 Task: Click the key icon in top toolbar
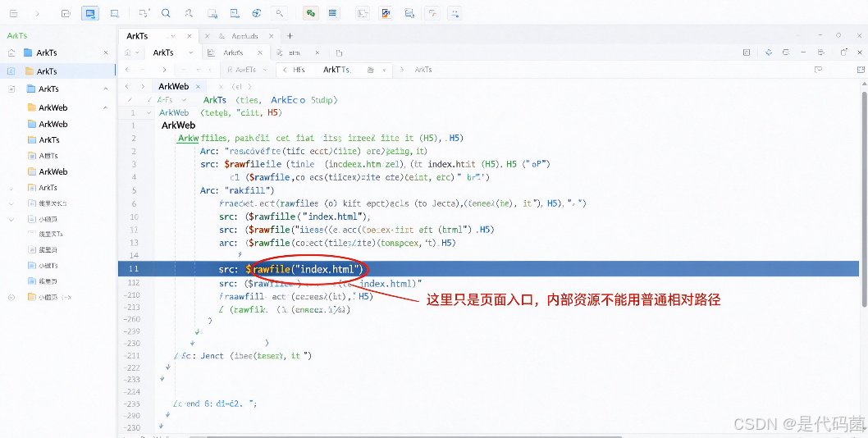pyautogui.click(x=280, y=13)
